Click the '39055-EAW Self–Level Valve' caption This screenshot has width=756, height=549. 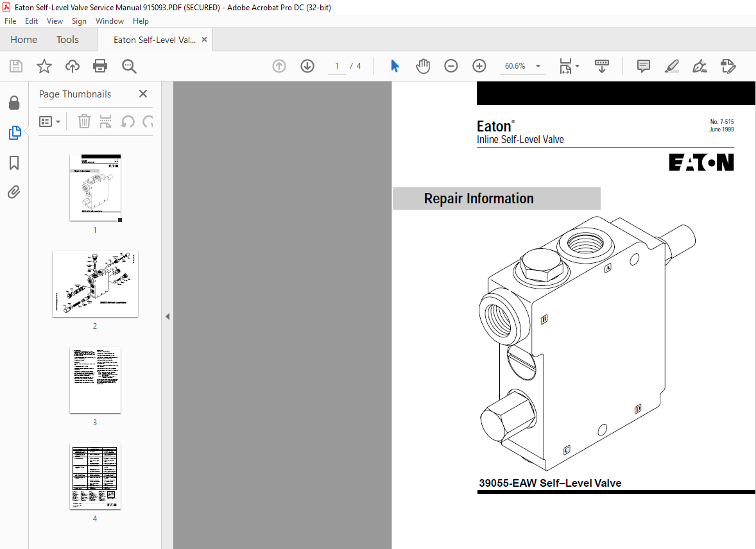tap(550, 483)
